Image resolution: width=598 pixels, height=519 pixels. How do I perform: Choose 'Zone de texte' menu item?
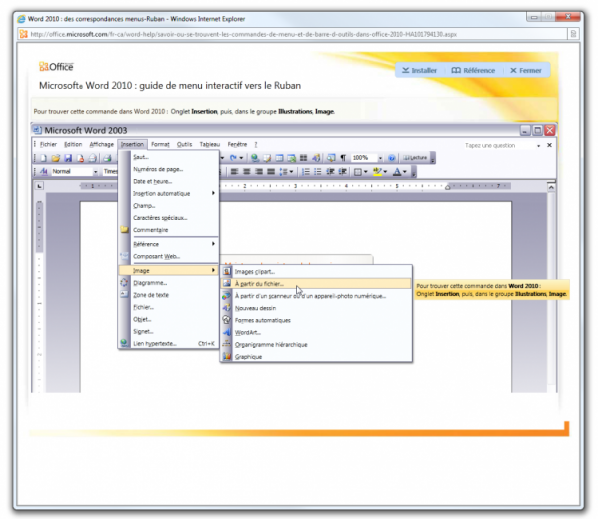169,295
